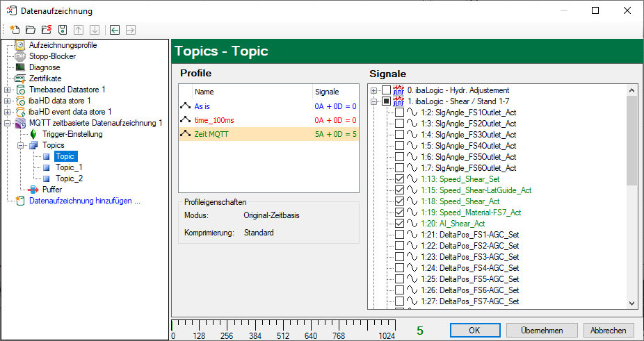
Task: Click the Signale column header in Profile
Action: 335,92
